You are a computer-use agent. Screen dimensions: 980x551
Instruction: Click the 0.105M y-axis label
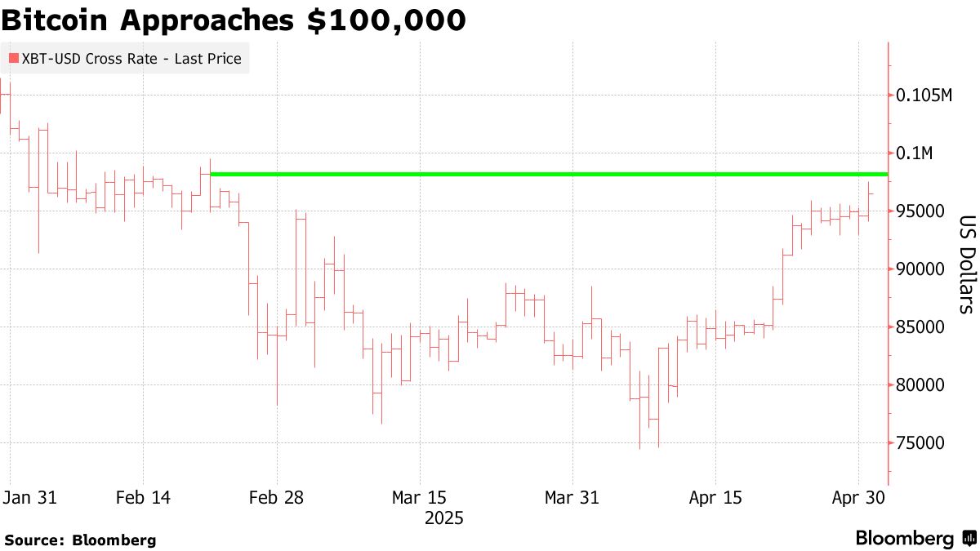coord(924,96)
